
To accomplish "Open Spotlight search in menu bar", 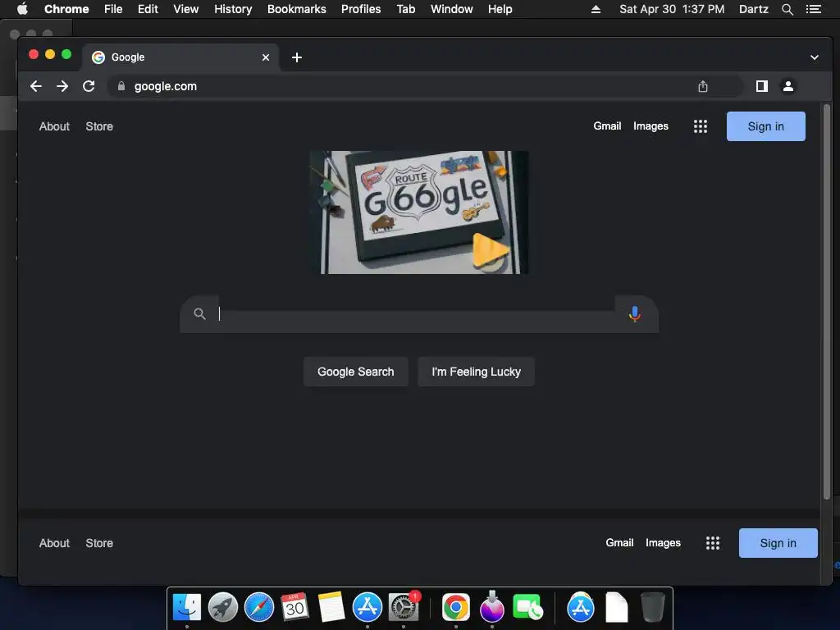I will click(x=787, y=9).
